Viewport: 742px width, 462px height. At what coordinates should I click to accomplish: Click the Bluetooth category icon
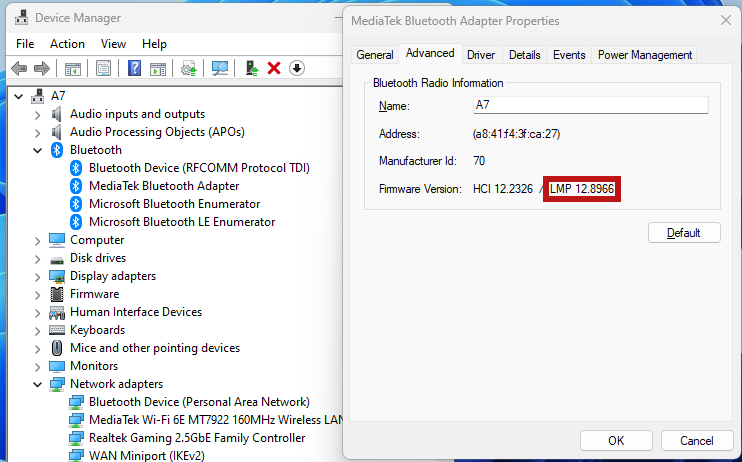(57, 150)
